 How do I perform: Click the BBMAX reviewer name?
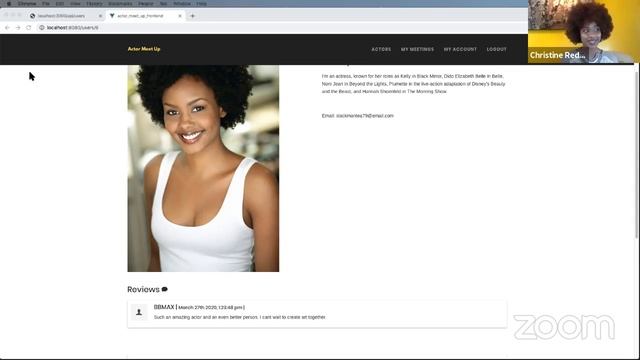[164, 307]
